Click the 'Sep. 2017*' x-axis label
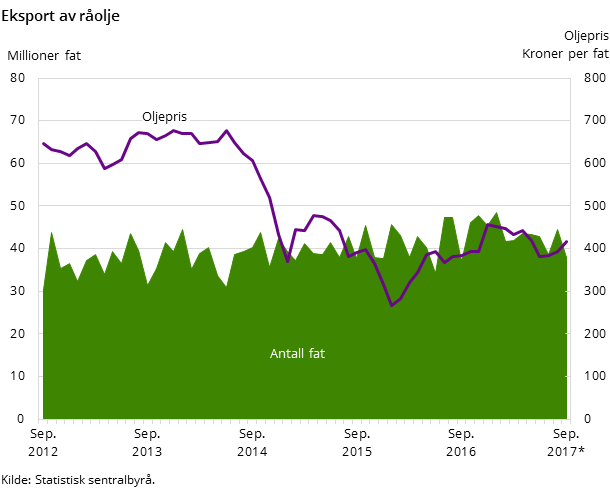This screenshot has width=610, height=488. point(566,442)
